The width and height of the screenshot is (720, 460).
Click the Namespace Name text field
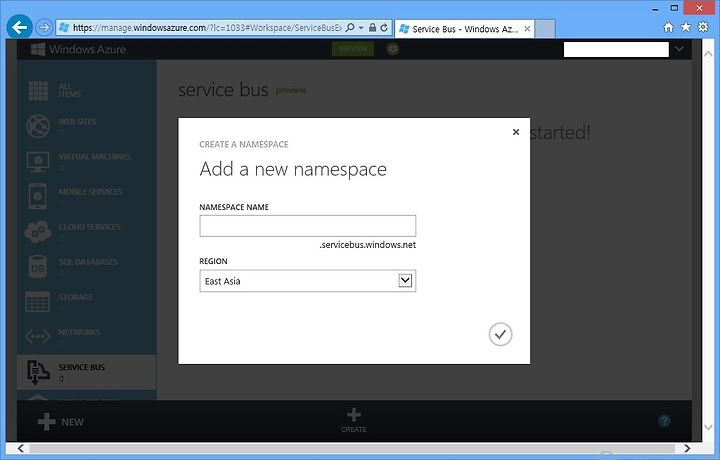point(308,226)
